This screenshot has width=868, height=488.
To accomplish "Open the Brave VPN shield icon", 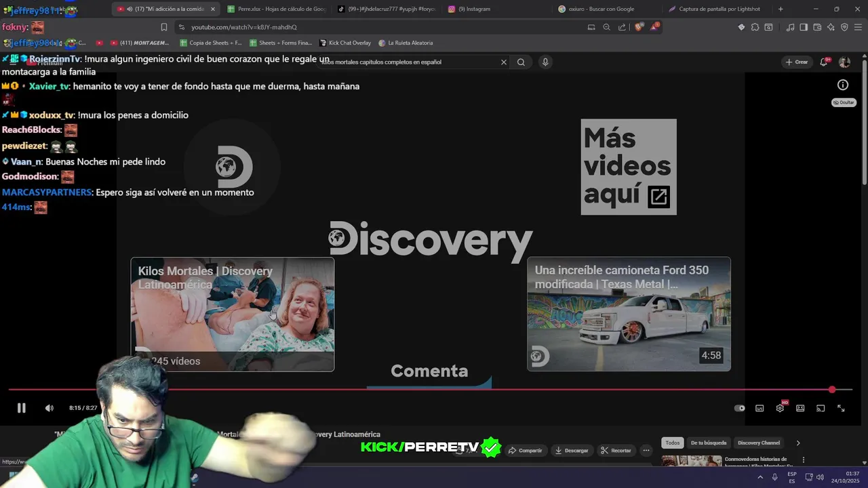I will (x=844, y=27).
